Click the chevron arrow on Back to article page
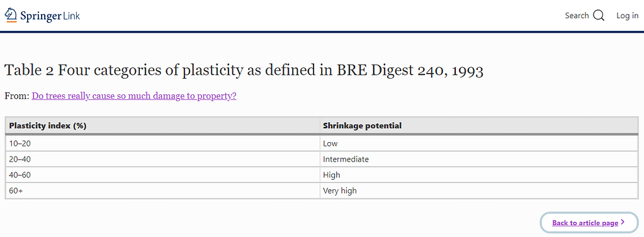 coord(623,223)
